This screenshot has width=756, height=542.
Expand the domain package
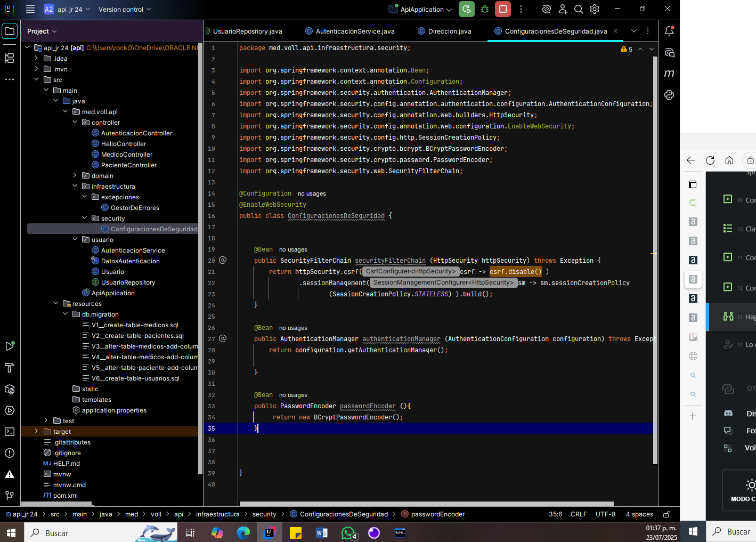click(75, 175)
